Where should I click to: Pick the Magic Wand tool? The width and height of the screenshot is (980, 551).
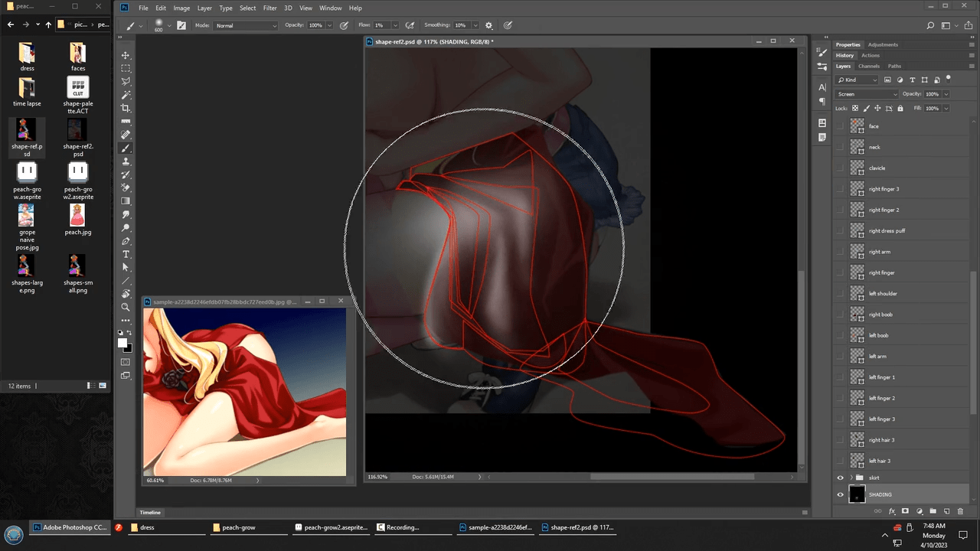coord(126,95)
